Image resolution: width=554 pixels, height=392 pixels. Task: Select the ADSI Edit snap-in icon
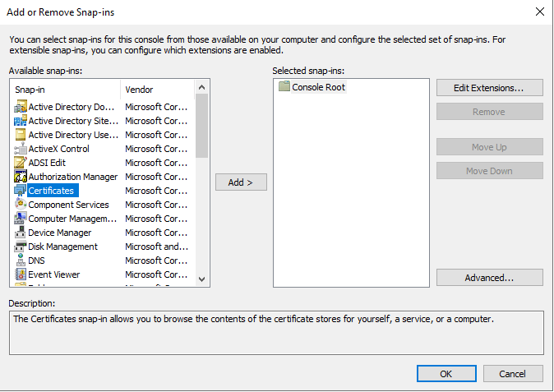[21, 163]
